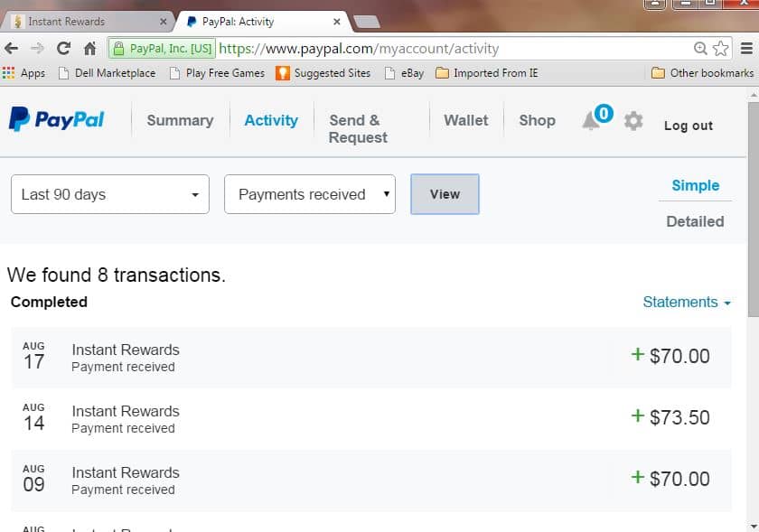Open the Chrome hamburger menu
This screenshot has width=759, height=532.
coord(747,49)
